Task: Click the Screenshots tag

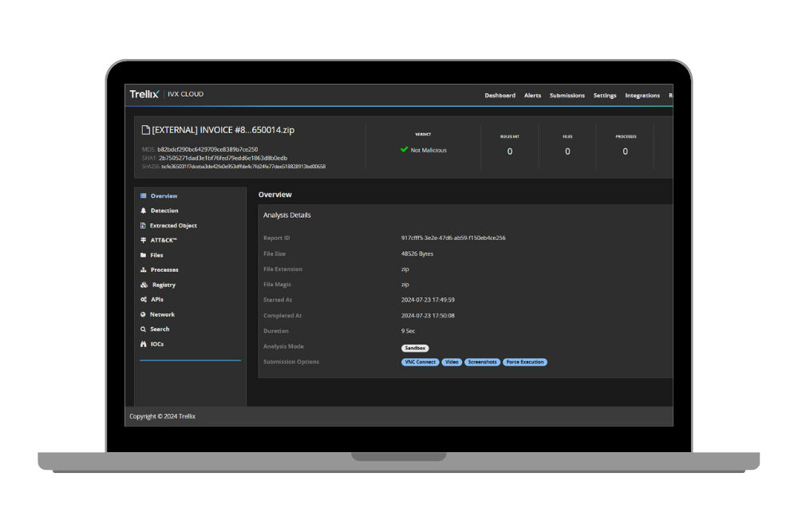Action: coord(482,362)
